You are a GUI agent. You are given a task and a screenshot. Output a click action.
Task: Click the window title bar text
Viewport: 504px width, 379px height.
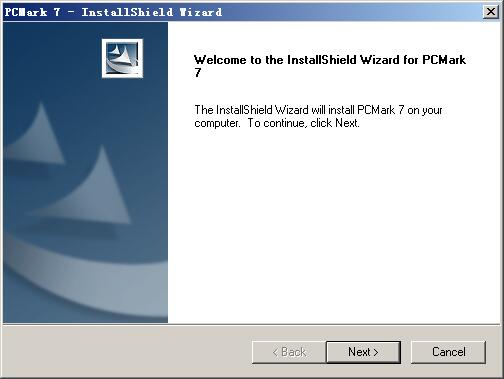(113, 12)
